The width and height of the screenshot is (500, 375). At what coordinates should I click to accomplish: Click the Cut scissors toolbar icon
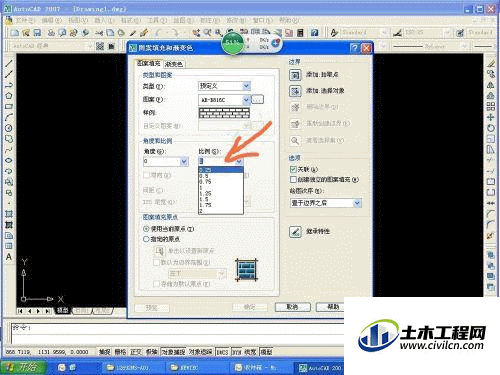click(99, 33)
